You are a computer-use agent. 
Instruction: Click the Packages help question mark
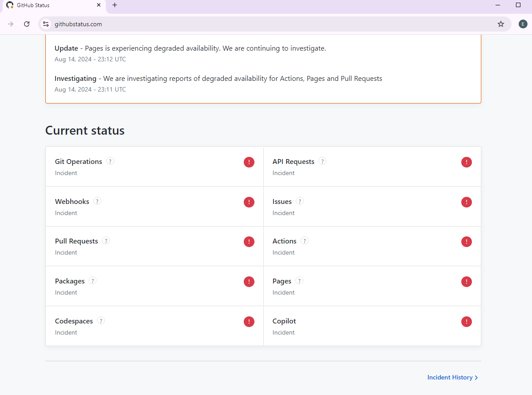point(93,281)
